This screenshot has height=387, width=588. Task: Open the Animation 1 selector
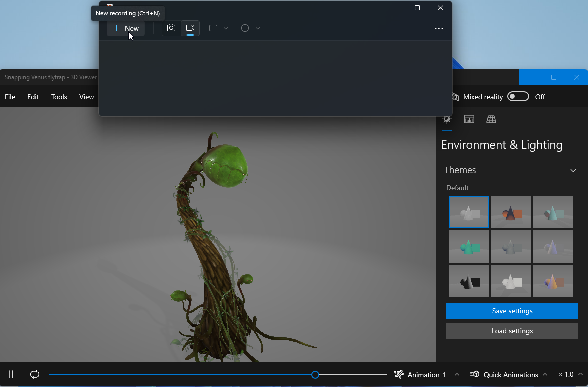pyautogui.click(x=429, y=374)
